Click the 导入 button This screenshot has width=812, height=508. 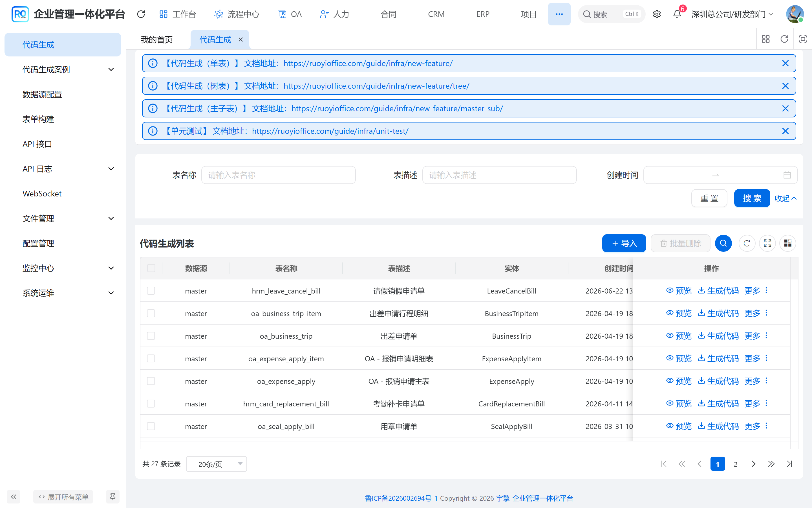[624, 243]
